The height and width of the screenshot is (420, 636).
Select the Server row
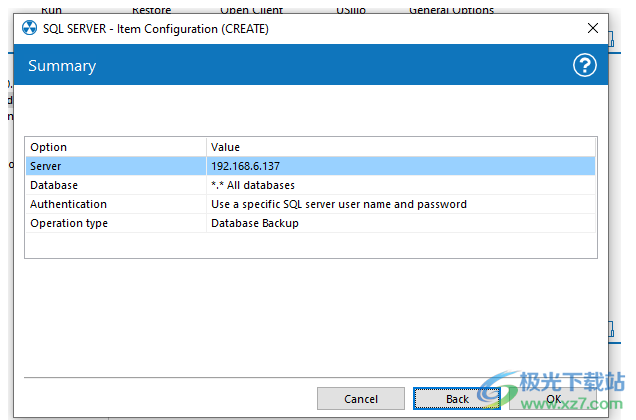coord(310,166)
